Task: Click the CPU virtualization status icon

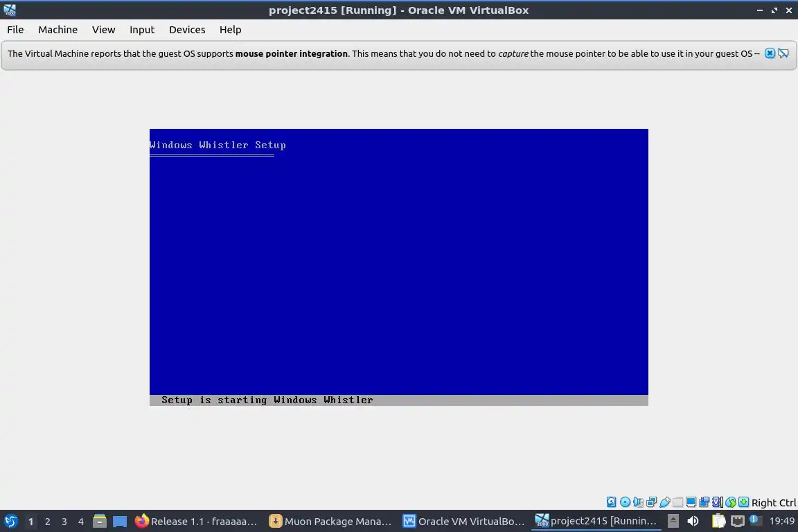Action: point(717,502)
